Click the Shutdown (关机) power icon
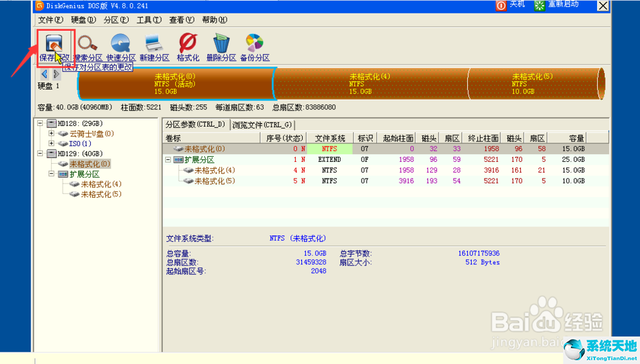Screen dimensions: 640x364 pyautogui.click(x=501, y=5)
